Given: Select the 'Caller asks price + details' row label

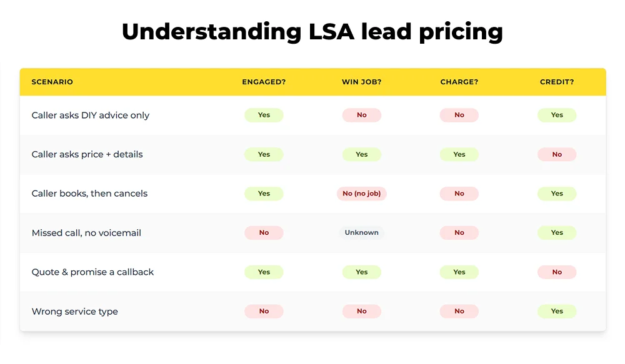Looking at the screenshot, I should click(x=87, y=154).
